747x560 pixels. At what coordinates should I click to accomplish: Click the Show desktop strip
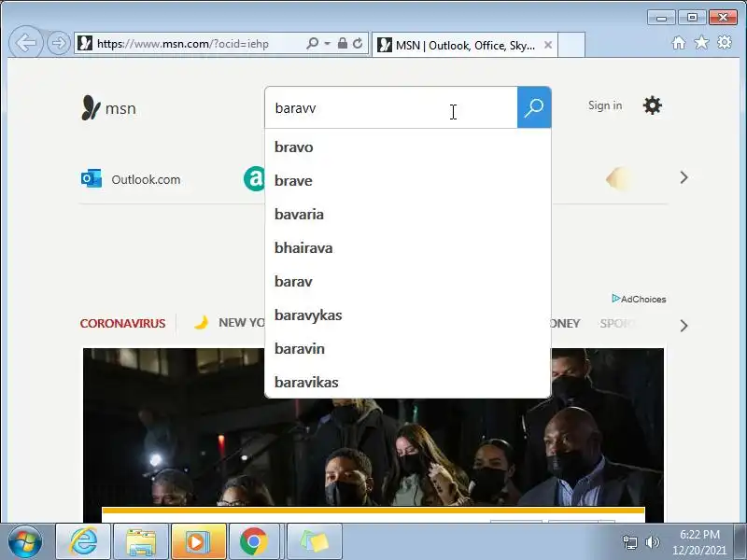point(740,542)
